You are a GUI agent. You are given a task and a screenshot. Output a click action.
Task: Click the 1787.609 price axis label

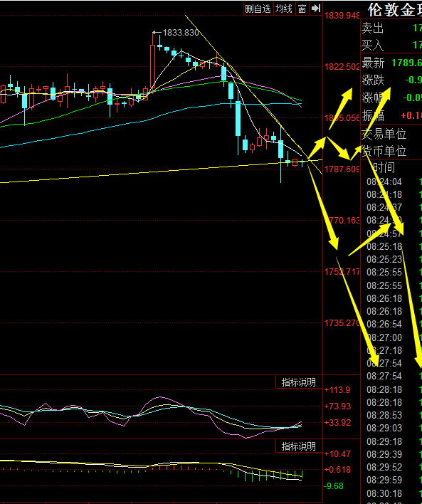pos(342,169)
